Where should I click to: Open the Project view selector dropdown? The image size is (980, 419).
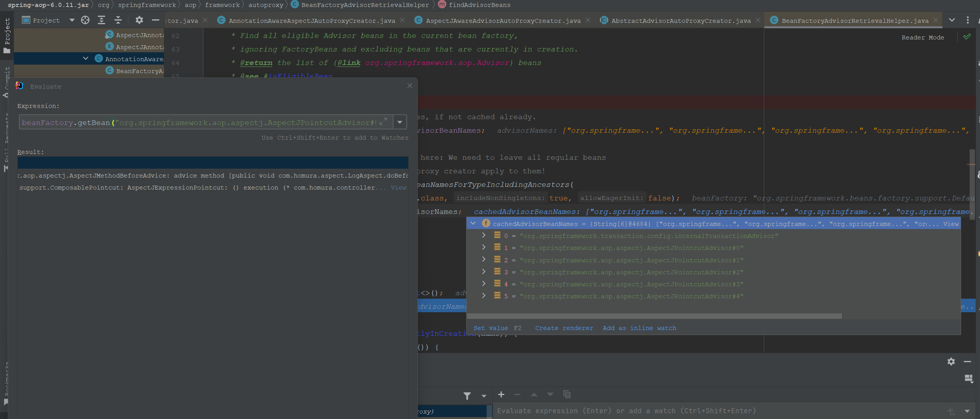tap(72, 20)
